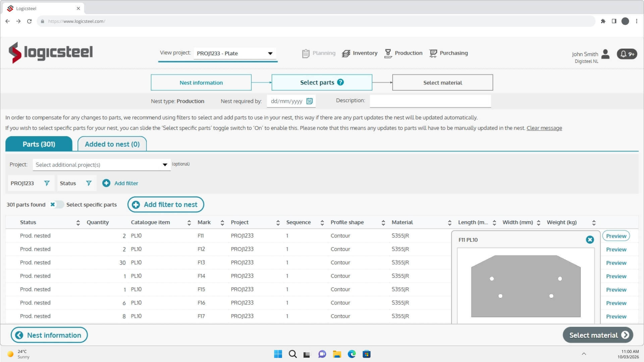
Task: Open the Inventory module icon
Action: coord(346,53)
